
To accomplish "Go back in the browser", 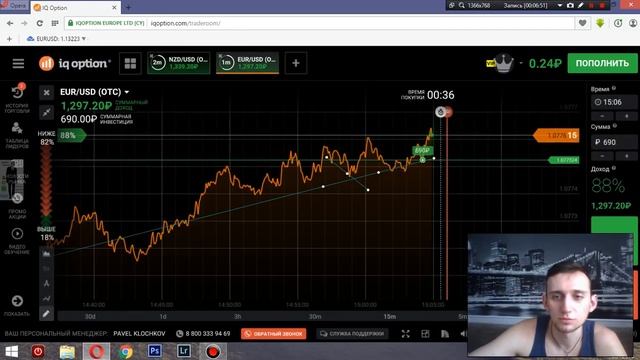I will (x=10, y=23).
